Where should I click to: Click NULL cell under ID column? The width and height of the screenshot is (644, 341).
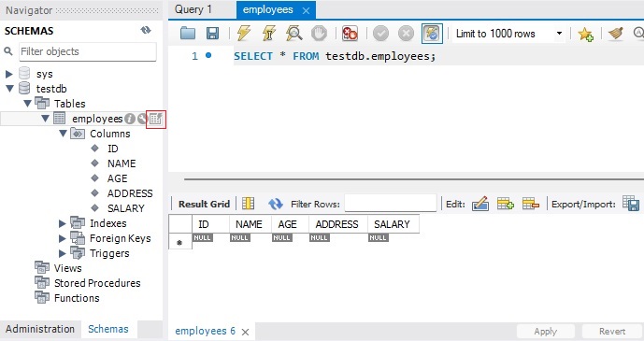(203, 237)
